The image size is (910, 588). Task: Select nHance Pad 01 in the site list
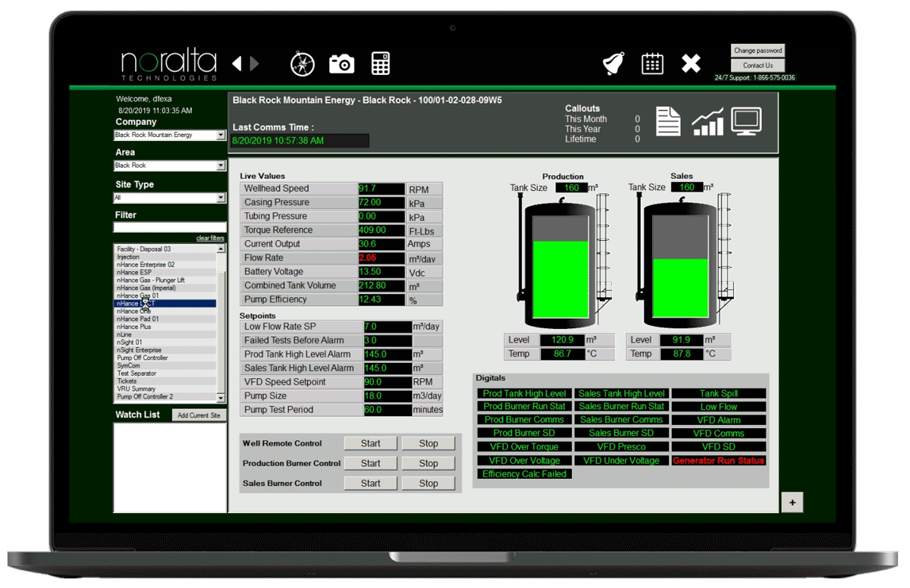tap(165, 319)
